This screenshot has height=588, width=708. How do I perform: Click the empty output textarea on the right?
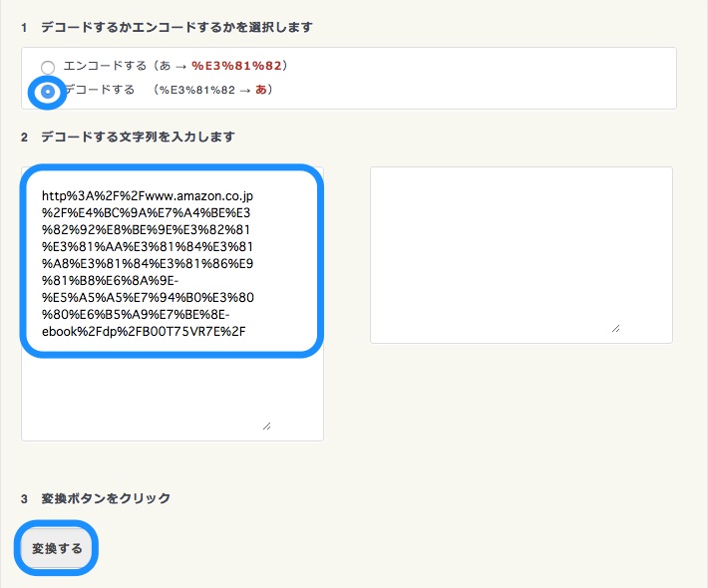[x=522, y=255]
